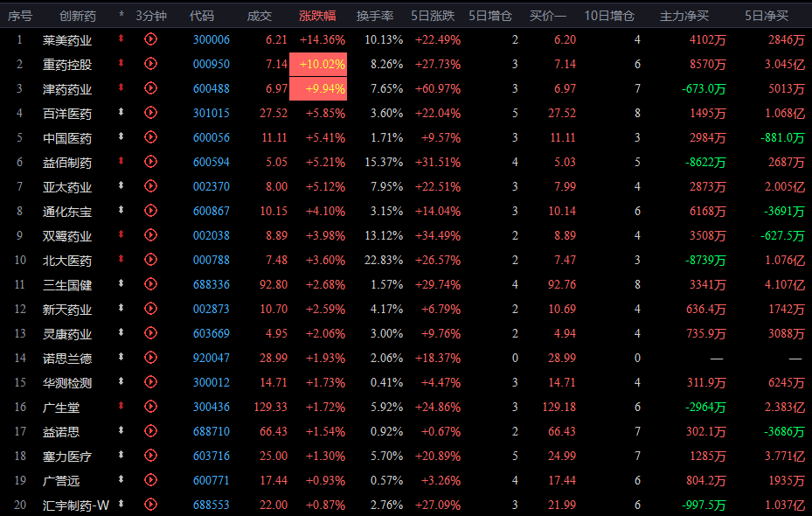Click the white marker icon beside 通化东宝

point(121,211)
